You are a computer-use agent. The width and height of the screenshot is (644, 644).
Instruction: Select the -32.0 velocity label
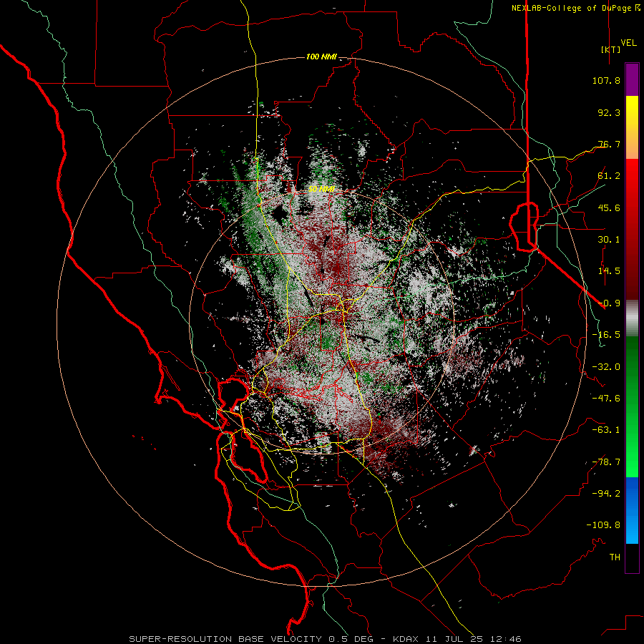(x=606, y=367)
